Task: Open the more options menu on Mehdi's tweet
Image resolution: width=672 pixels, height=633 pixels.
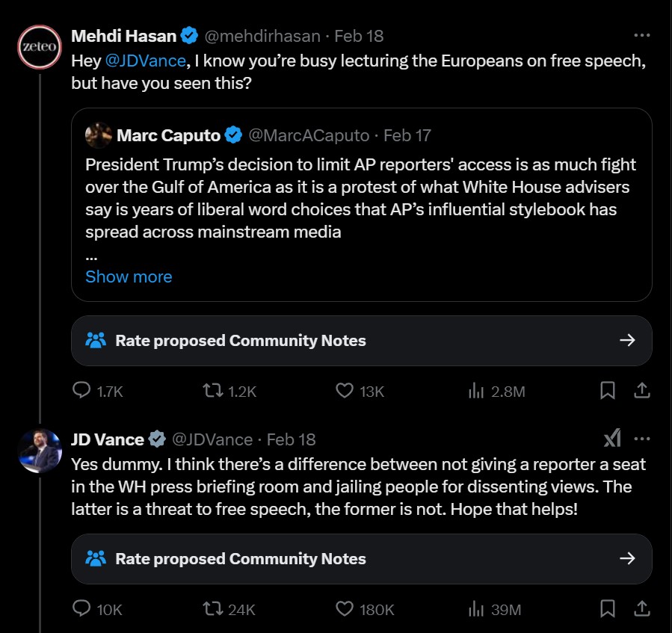Action: pos(641,34)
